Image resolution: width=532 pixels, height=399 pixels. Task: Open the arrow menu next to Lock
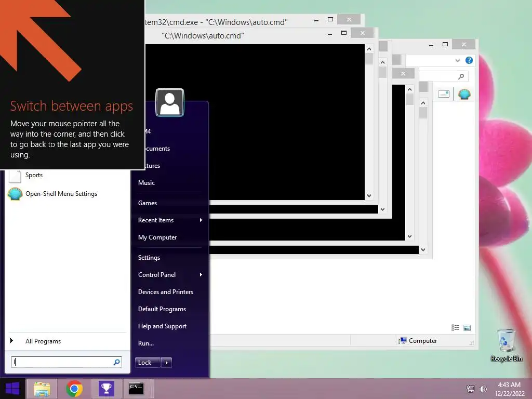coord(166,363)
